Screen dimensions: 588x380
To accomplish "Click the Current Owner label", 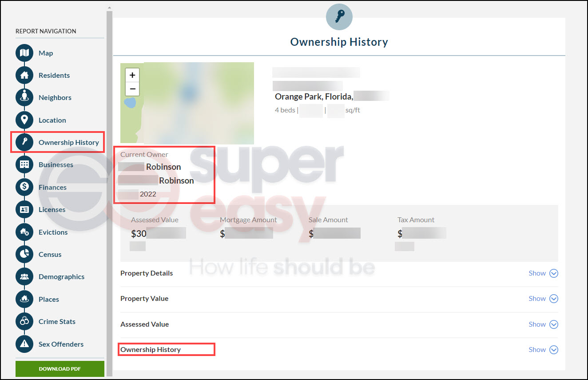I will (x=144, y=155).
